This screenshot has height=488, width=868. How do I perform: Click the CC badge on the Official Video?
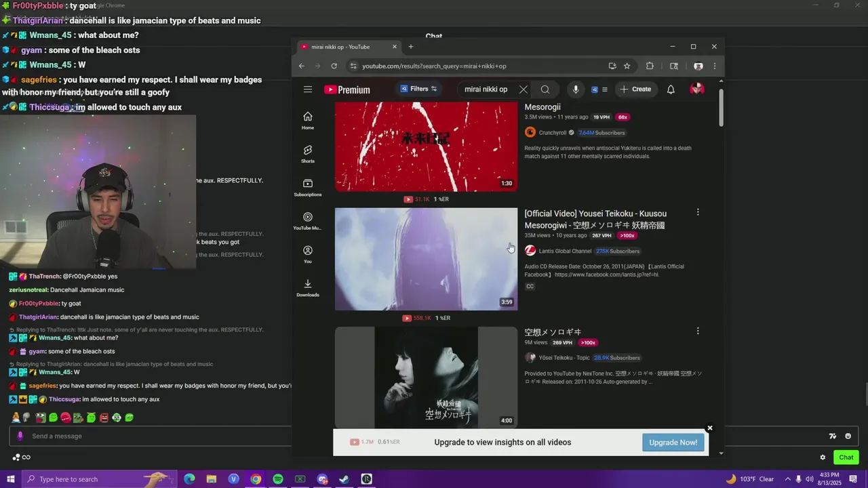[530, 287]
